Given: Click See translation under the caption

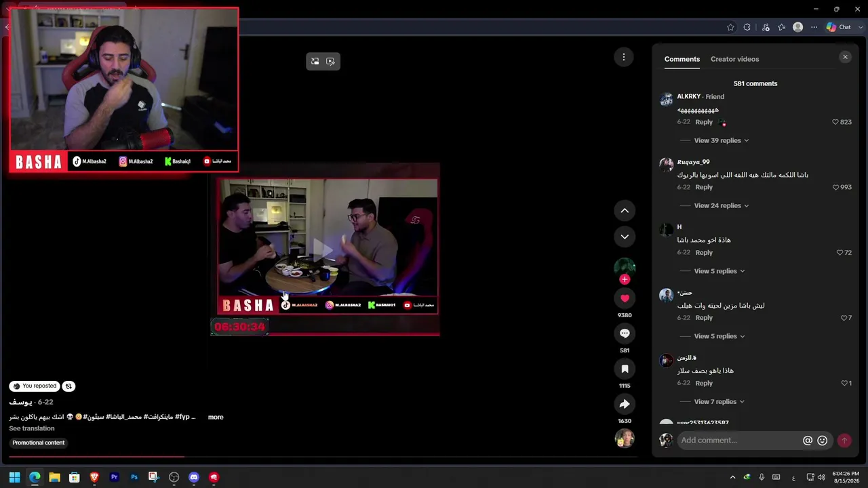Looking at the screenshot, I should (x=32, y=428).
